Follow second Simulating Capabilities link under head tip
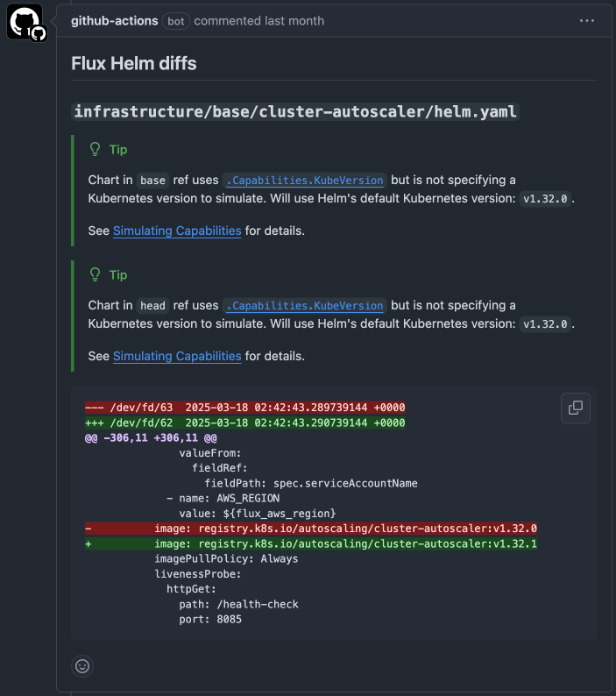This screenshot has width=616, height=696. point(177,356)
